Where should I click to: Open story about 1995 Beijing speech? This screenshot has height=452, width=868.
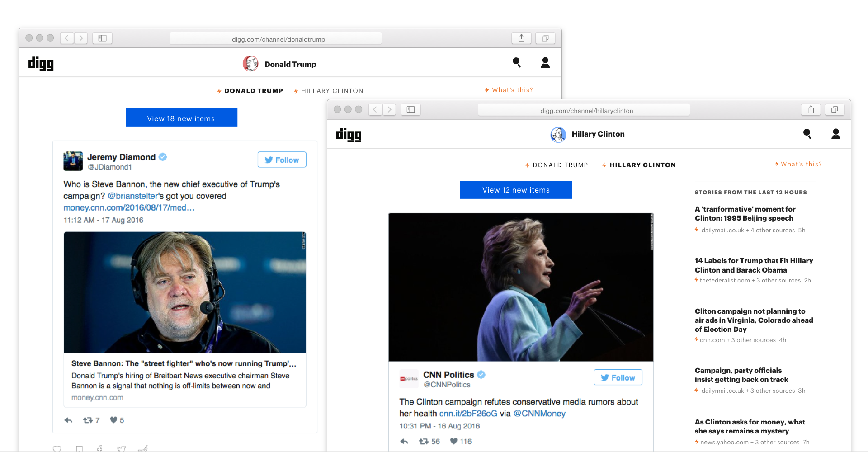[745, 213]
